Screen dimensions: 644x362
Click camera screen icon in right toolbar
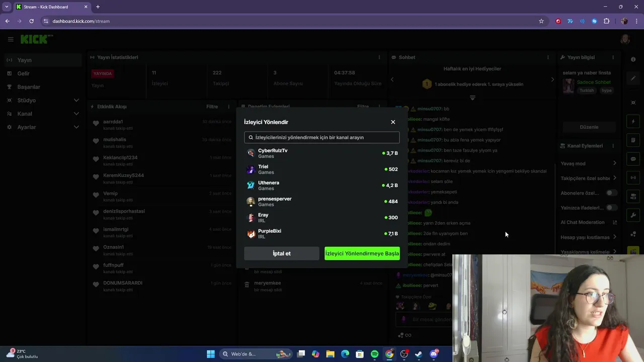(x=633, y=196)
